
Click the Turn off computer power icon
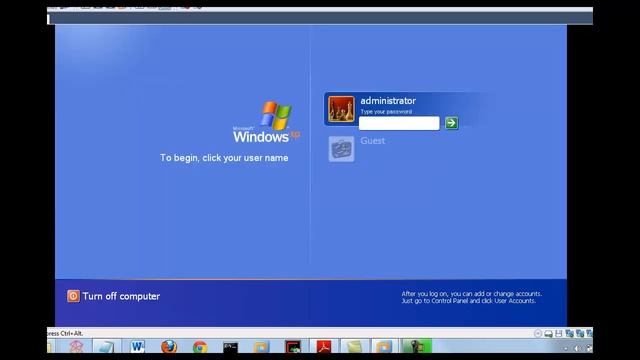click(73, 296)
